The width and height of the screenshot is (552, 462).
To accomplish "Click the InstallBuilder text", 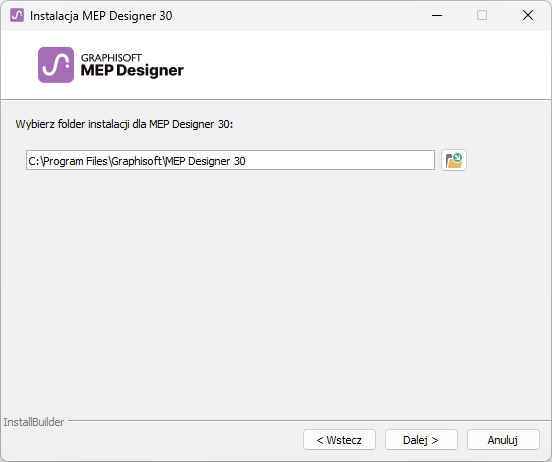I will [34, 422].
